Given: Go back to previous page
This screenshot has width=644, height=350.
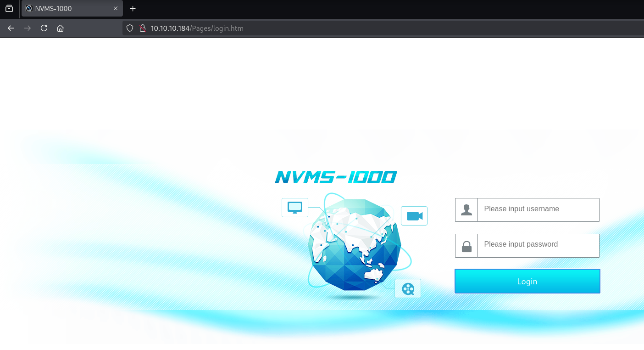Looking at the screenshot, I should 11,28.
